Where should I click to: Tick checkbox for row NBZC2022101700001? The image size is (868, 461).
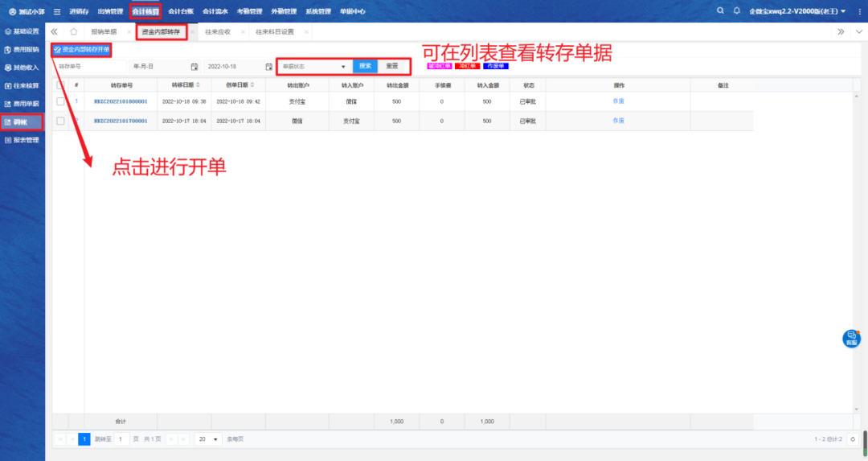point(60,121)
